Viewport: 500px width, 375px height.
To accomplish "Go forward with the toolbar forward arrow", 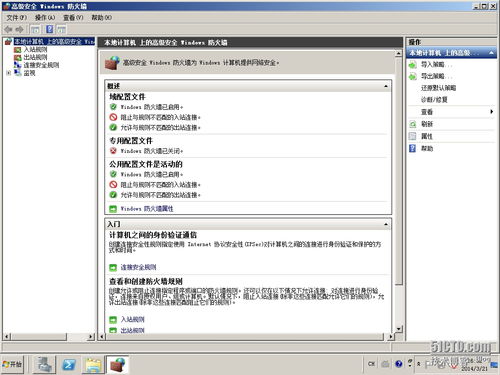I will click(20, 30).
